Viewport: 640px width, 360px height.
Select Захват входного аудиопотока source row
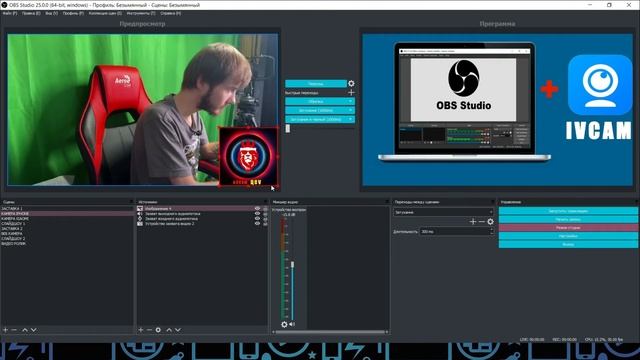coord(202,218)
